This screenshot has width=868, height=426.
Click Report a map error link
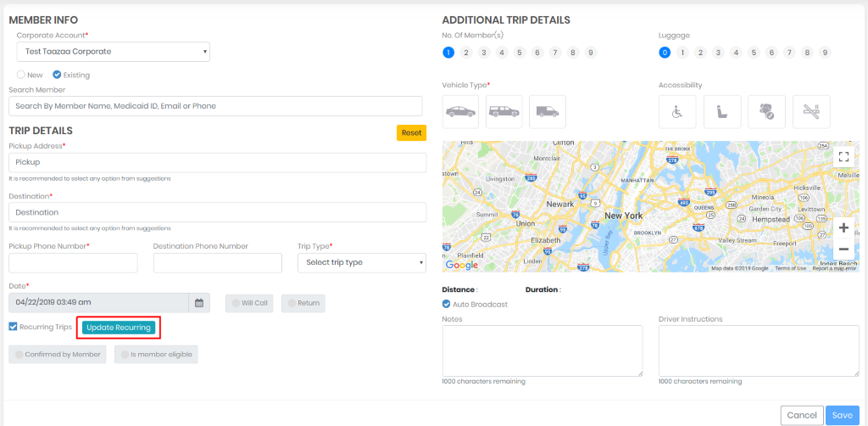pos(834,269)
